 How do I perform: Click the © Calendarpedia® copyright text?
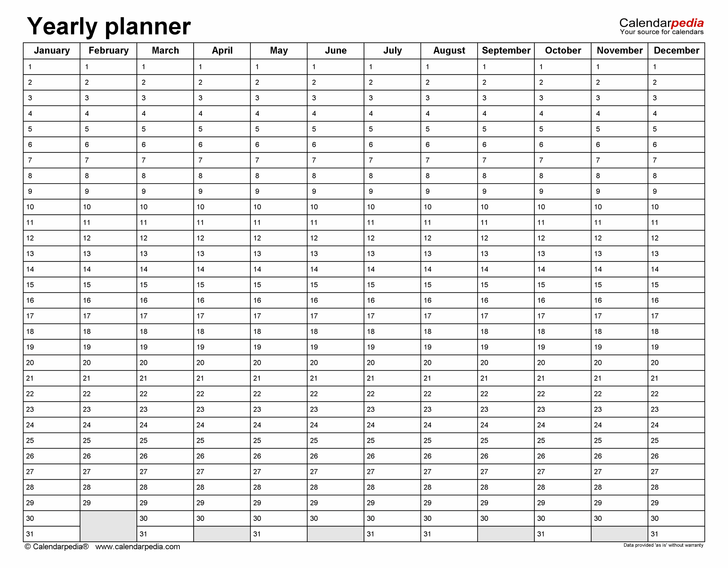(57, 547)
